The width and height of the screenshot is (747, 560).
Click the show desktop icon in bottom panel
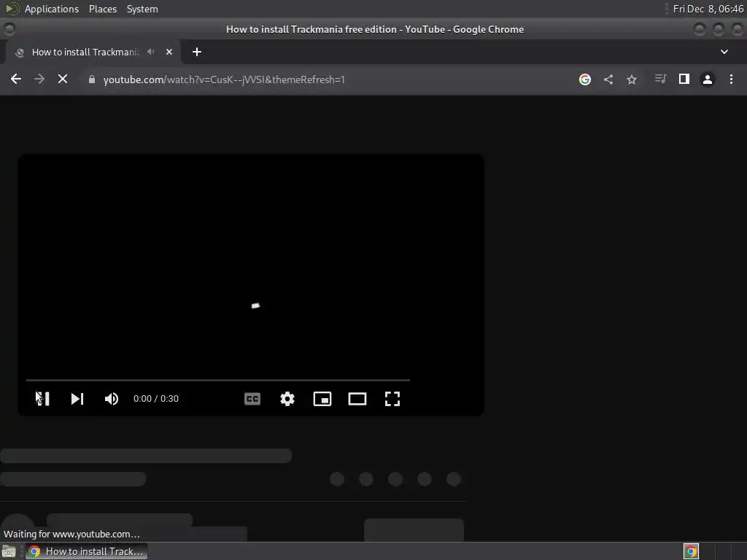tap(9, 551)
